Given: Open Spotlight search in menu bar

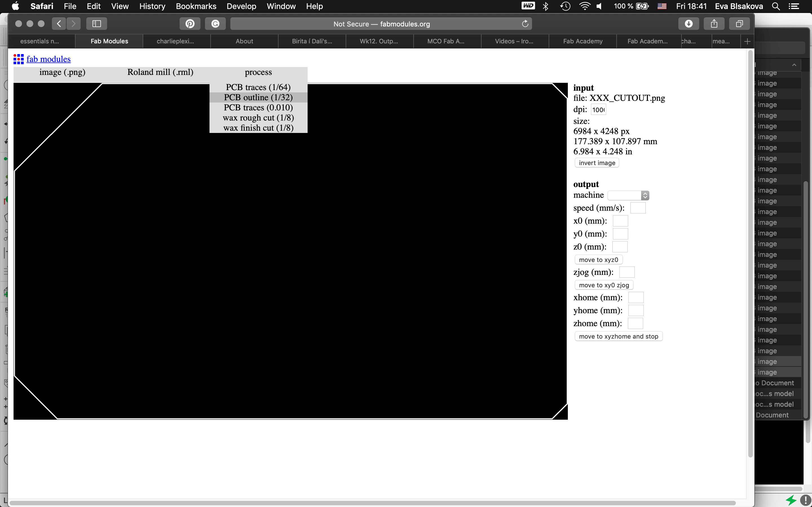Looking at the screenshot, I should click(776, 6).
